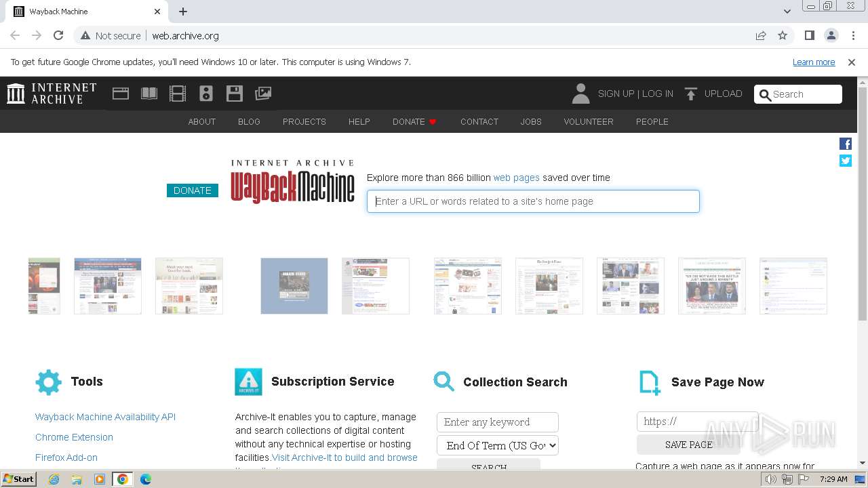Follow Visit Archive-It to build and browse link
This screenshot has width=868, height=488.
[x=344, y=457]
